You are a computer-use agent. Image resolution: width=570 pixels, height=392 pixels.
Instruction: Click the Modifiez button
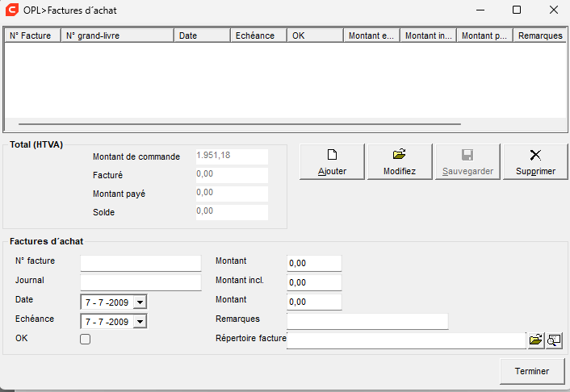click(400, 161)
